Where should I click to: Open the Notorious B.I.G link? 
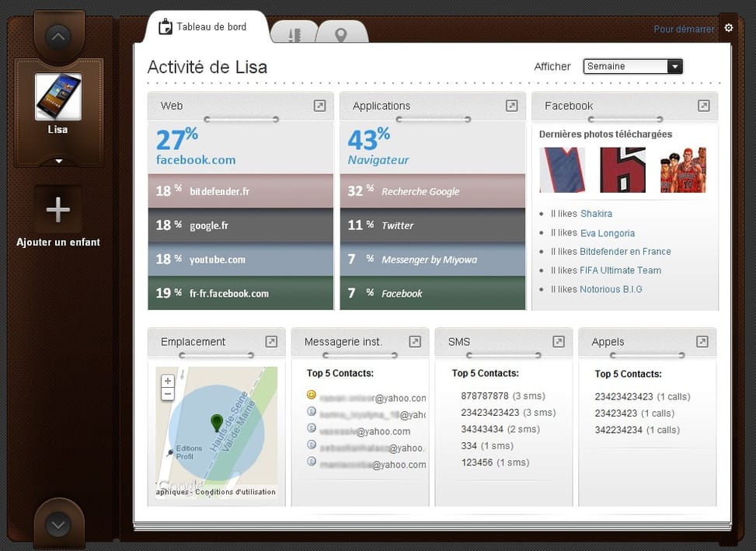point(611,289)
